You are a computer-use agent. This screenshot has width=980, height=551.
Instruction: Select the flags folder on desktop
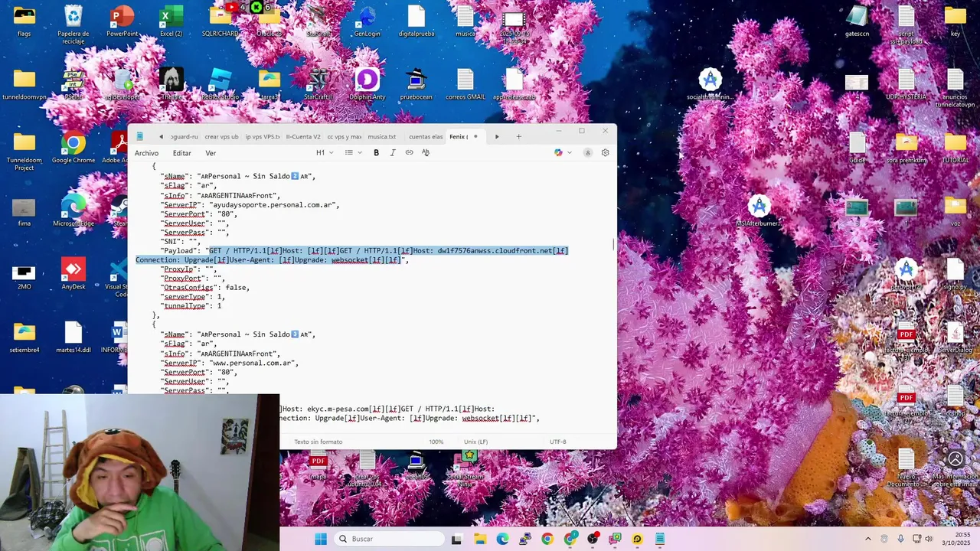[x=24, y=21]
